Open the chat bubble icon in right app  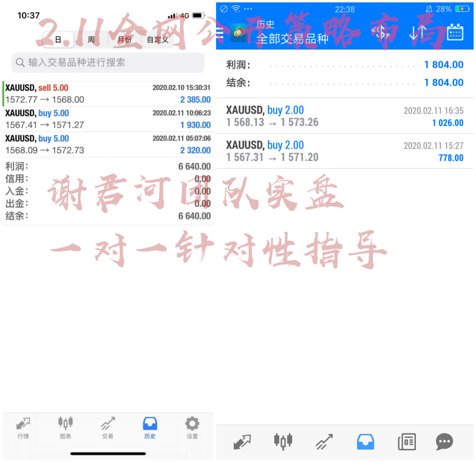(x=444, y=442)
